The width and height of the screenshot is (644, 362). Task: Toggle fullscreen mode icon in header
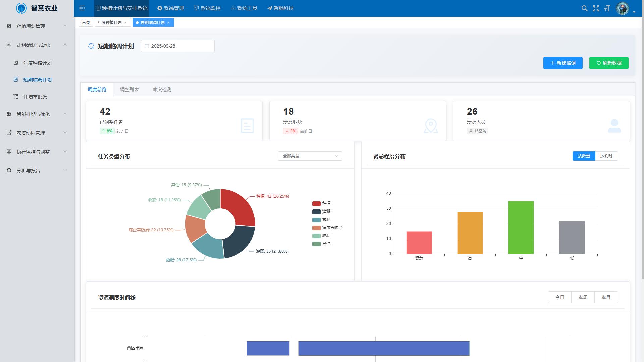click(596, 8)
